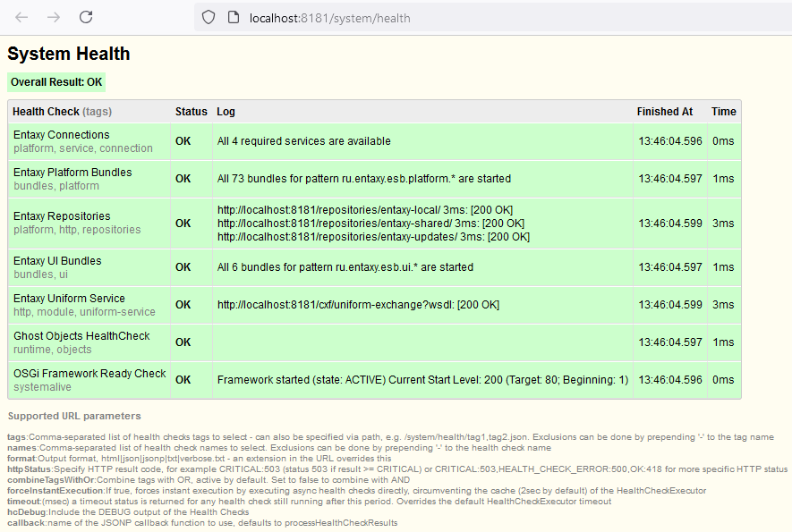This screenshot has width=792, height=532.
Task: Reload the page with refresh icon
Action: [x=86, y=17]
